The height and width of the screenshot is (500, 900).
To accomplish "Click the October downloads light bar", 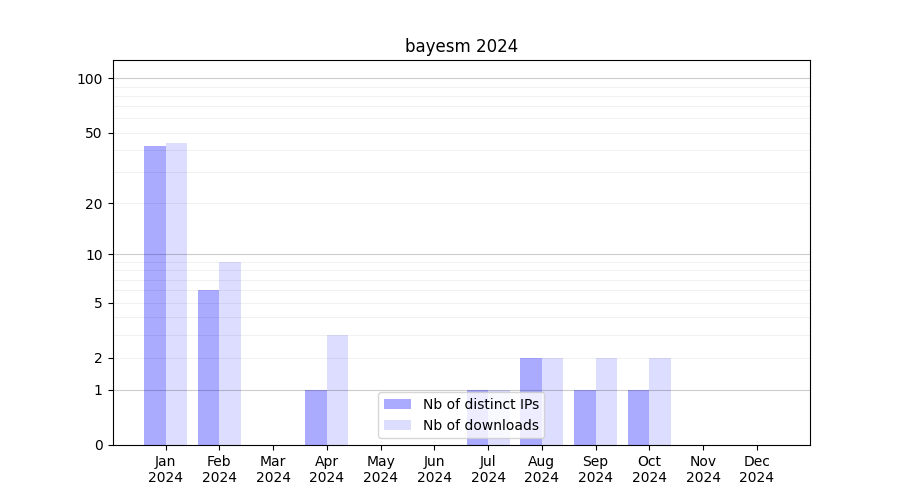I will [x=660, y=401].
